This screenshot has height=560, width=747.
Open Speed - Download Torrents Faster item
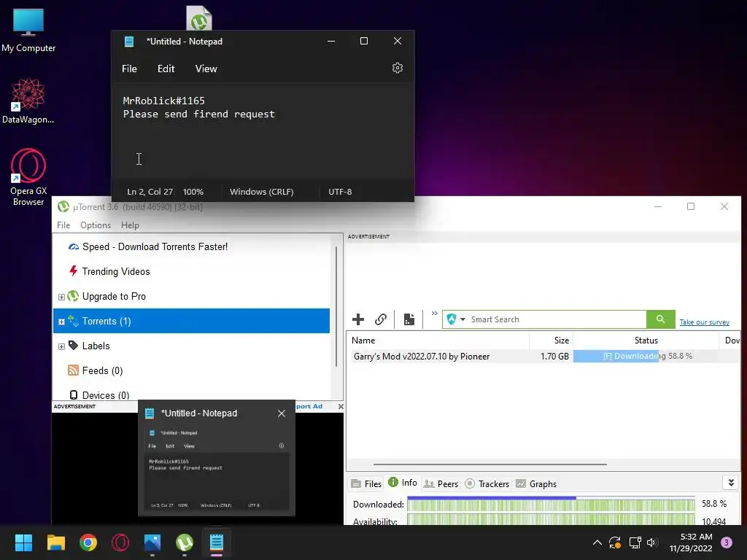tap(155, 246)
